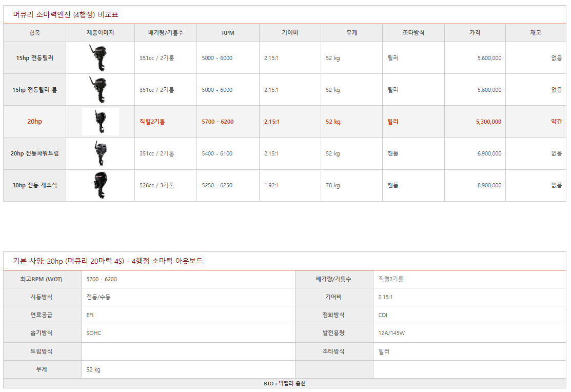Click the RPM column header
Image resolution: width=571 pixels, height=392 pixels.
pos(228,33)
